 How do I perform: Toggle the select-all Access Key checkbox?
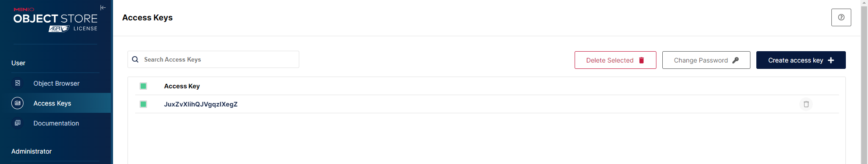click(x=143, y=86)
